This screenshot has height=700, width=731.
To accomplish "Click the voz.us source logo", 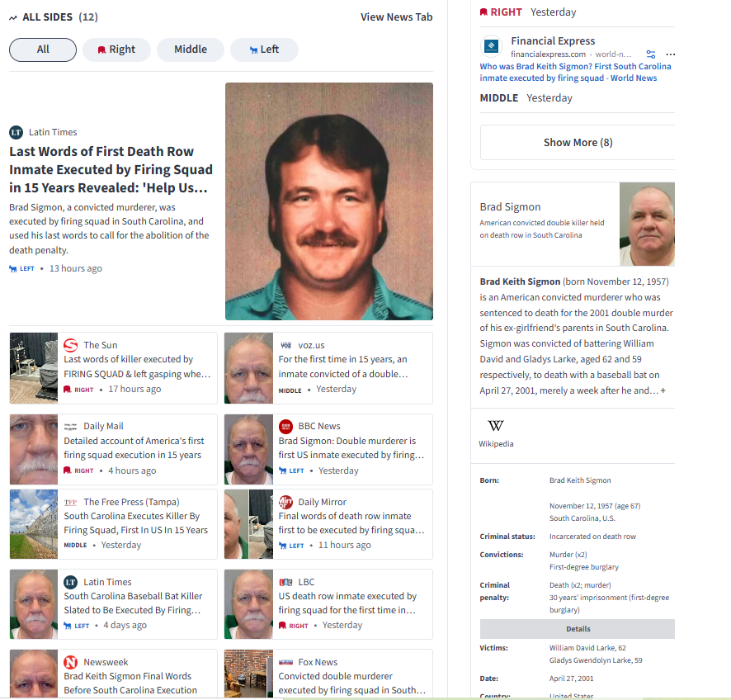I will (285, 345).
